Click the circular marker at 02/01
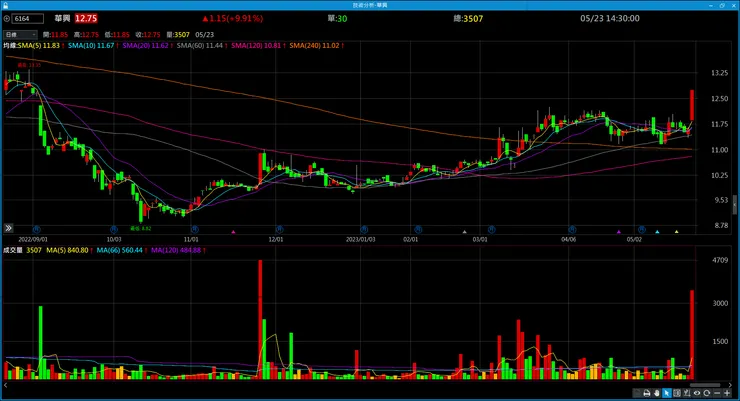Image resolution: width=740 pixels, height=401 pixels. click(x=418, y=229)
